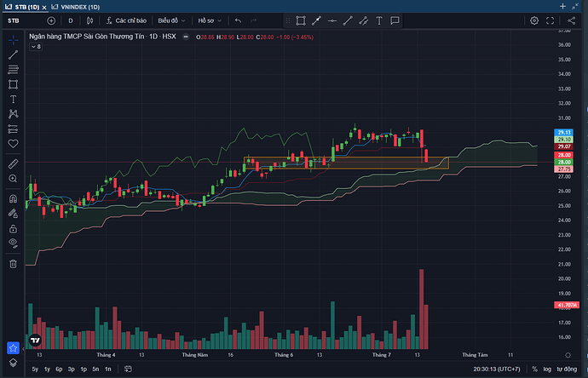Screen dimensions: 588x378
Task: Open the measure ruler tool
Action: point(13,162)
